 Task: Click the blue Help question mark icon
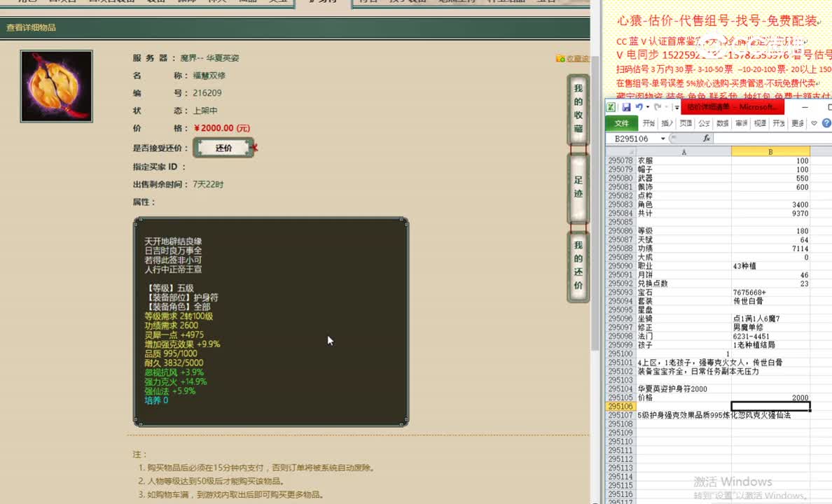click(x=826, y=122)
